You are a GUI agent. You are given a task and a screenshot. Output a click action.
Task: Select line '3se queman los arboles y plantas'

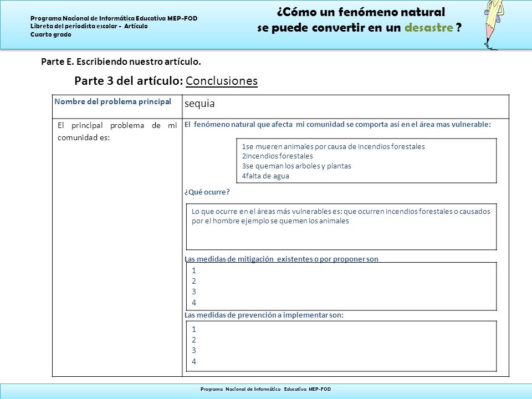pyautogui.click(x=296, y=166)
